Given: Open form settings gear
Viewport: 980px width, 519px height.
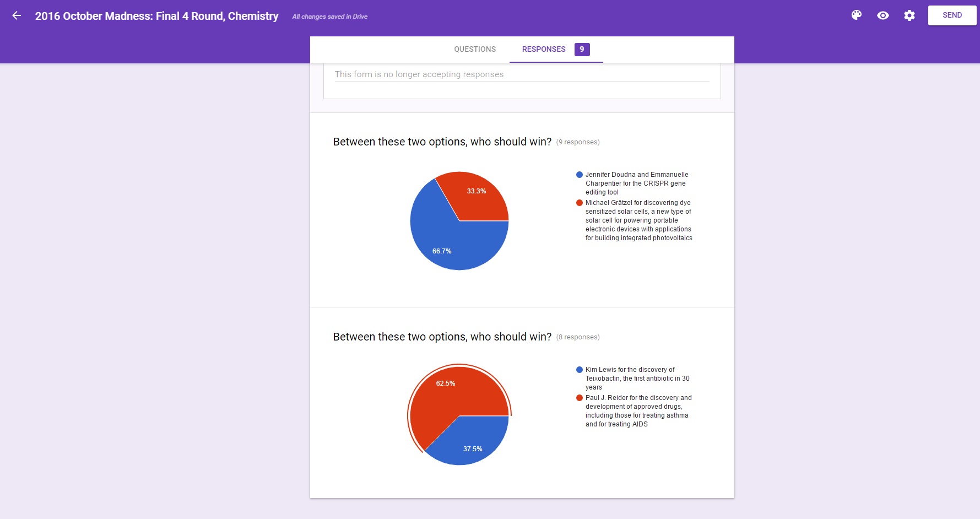Looking at the screenshot, I should [x=909, y=15].
